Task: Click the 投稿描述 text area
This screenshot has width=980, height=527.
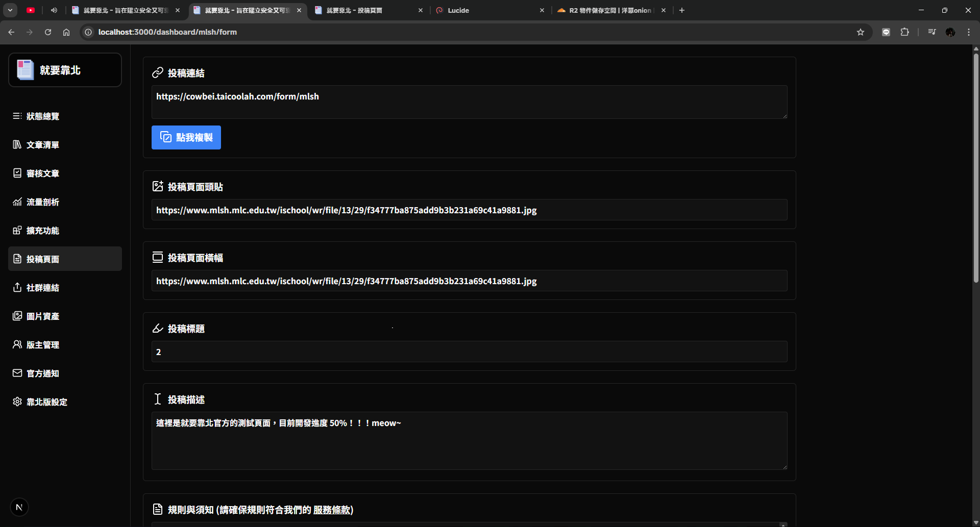Action: tap(469, 441)
